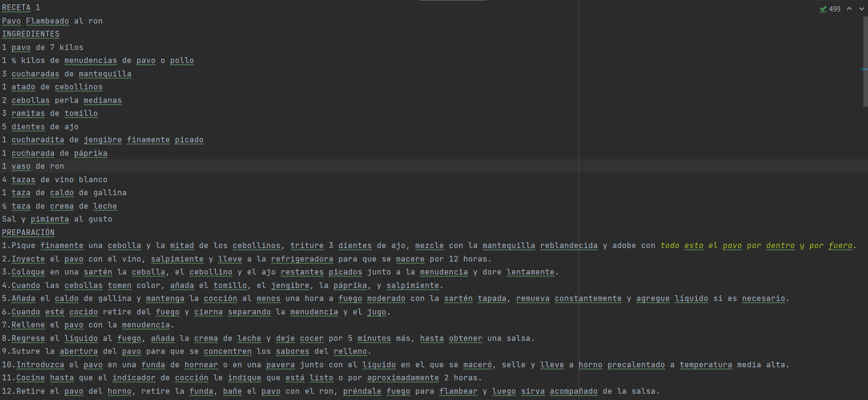Click the vertical scrollbar thumb
868x400 pixels.
click(865, 62)
